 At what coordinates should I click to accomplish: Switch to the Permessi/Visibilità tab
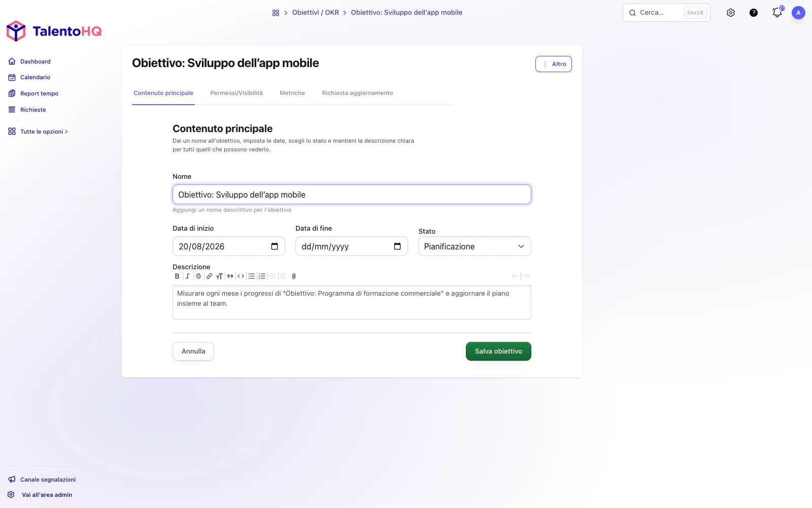point(236,93)
